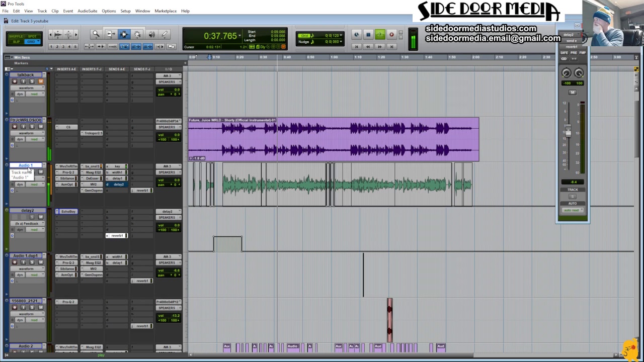
Task: Toggle Mute on talkback track
Action: coord(41,81)
